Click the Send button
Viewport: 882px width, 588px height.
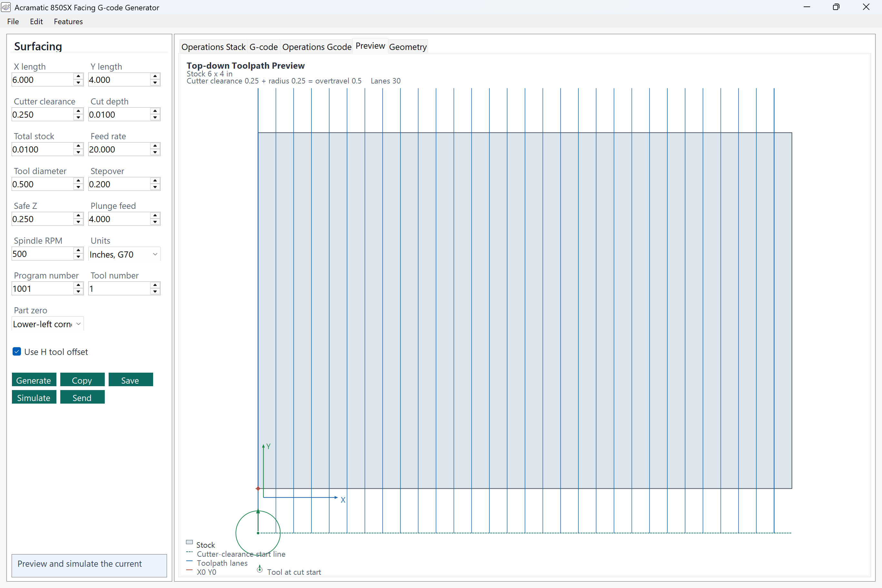click(x=82, y=397)
